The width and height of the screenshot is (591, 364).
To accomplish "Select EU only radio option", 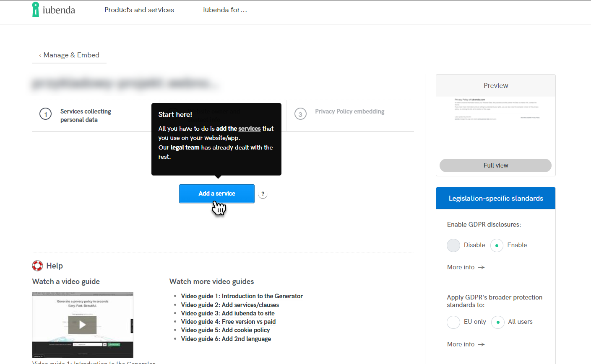I will tap(453, 322).
